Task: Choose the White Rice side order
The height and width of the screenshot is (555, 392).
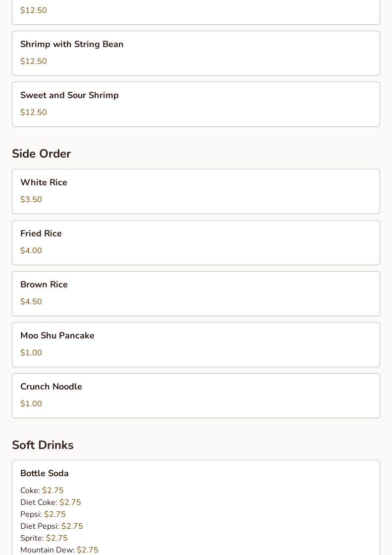Action: 196,191
